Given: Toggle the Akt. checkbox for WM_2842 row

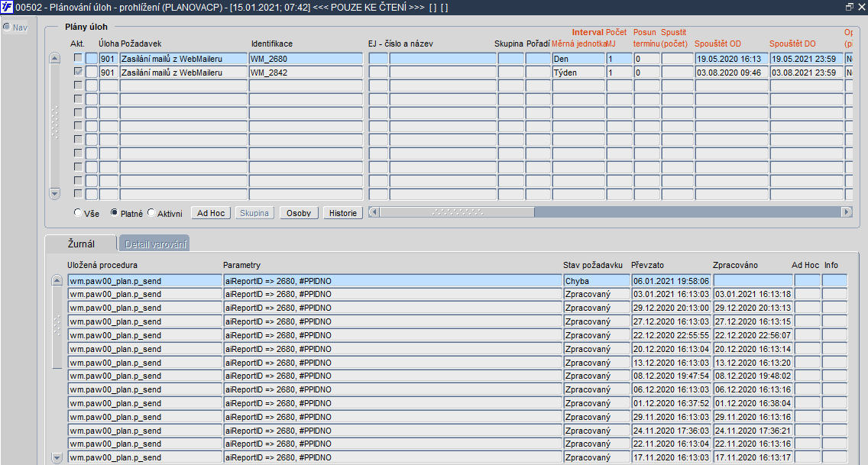Looking at the screenshot, I should tap(78, 72).
